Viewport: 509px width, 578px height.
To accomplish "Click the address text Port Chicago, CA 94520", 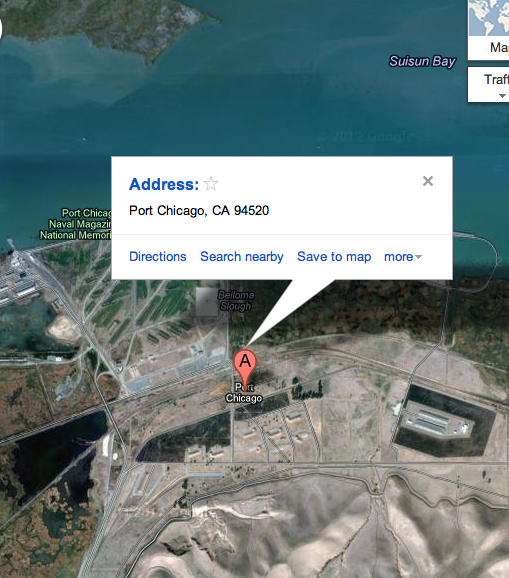I will point(199,210).
